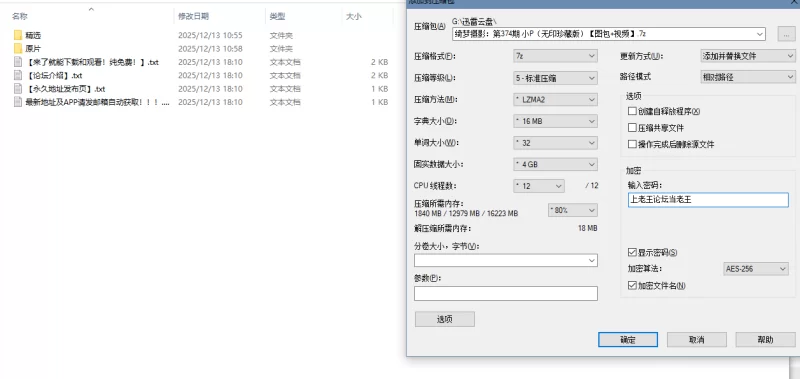This screenshot has height=379, width=800.
Task: Click the 2025/12/13 10:58 date cell
Action: (x=210, y=48)
